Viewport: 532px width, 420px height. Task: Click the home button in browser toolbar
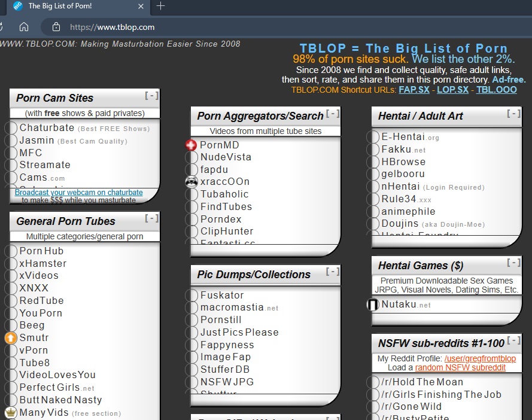pos(24,27)
